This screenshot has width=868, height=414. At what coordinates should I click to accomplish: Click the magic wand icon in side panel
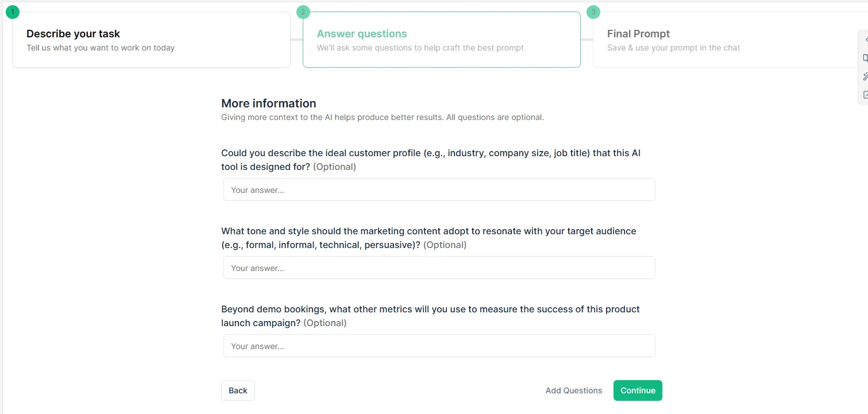(x=865, y=76)
